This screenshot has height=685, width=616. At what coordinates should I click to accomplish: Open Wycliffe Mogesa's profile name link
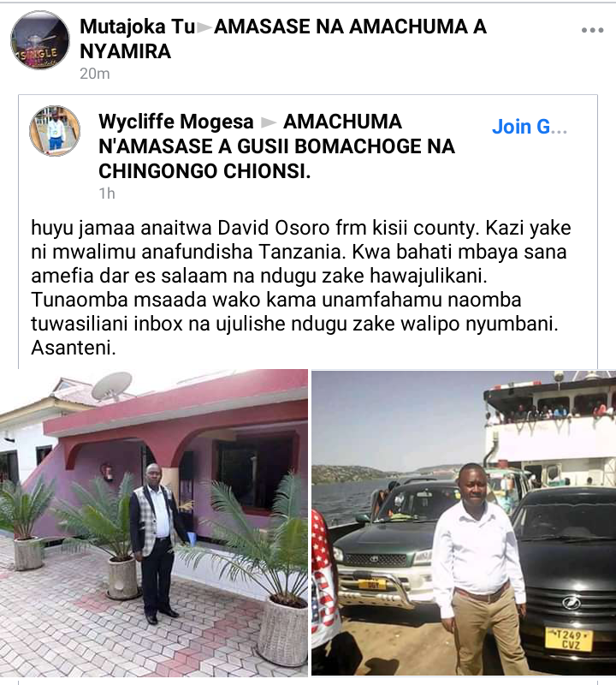click(176, 122)
